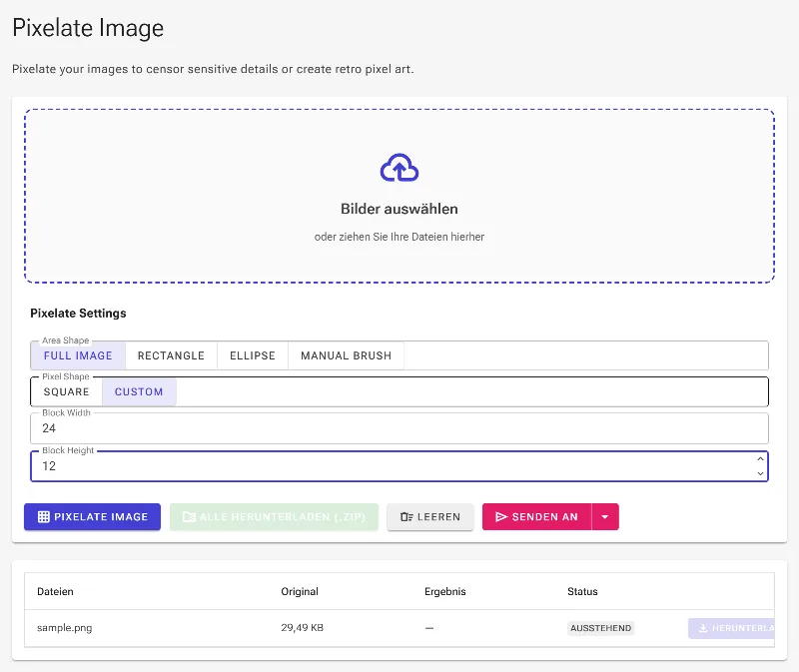Select Full Image area shape
The image size is (799, 672).
[x=78, y=355]
